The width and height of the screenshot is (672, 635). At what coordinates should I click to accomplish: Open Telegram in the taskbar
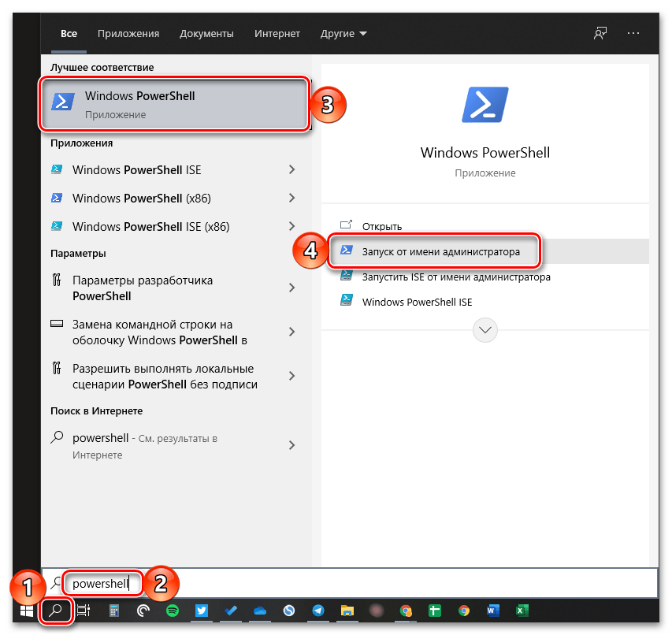coord(317,610)
